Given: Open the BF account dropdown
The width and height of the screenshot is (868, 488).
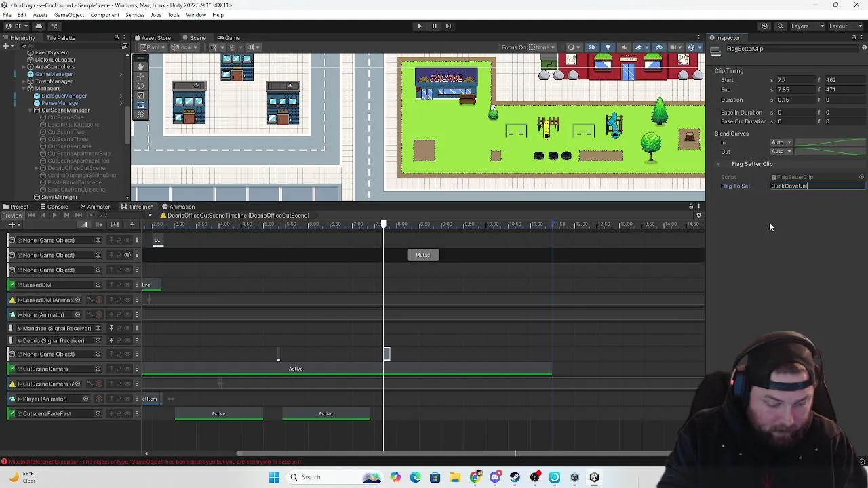Looking at the screenshot, I should point(17,26).
